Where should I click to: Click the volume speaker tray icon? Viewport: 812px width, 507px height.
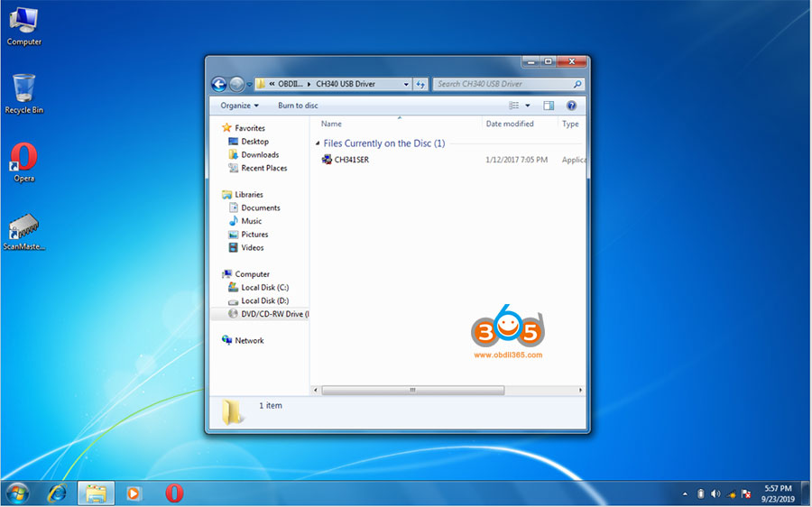click(x=715, y=494)
